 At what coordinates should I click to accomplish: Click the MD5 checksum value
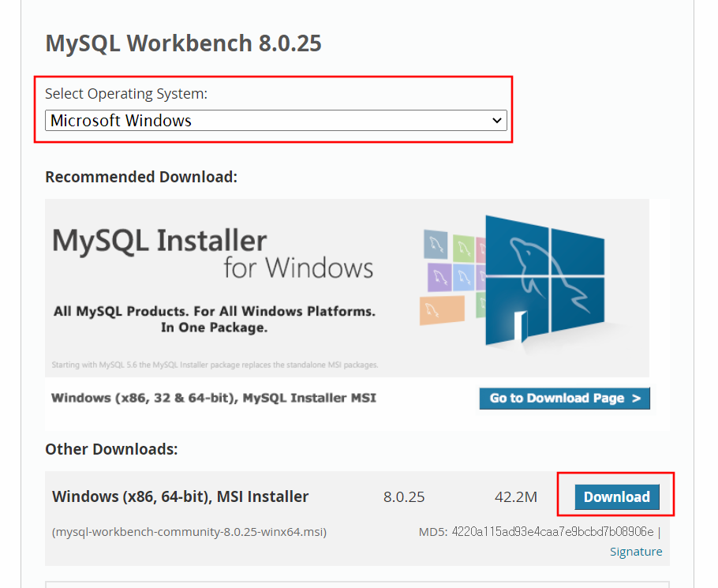click(x=552, y=532)
